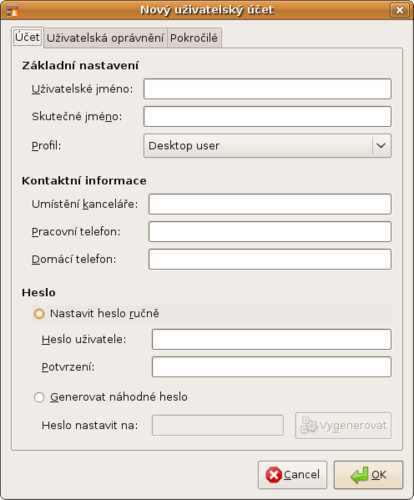The width and height of the screenshot is (414, 500).
Task: Click into Skutečné jméno text field
Action: point(267,116)
